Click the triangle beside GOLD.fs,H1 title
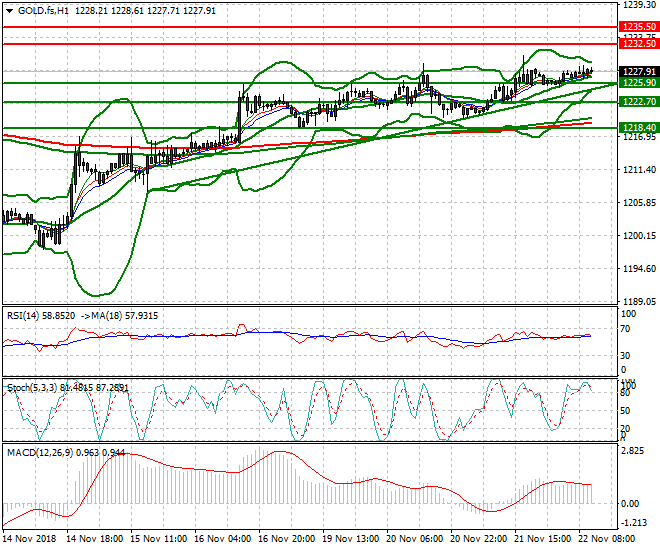660x550 pixels. (x=10, y=11)
